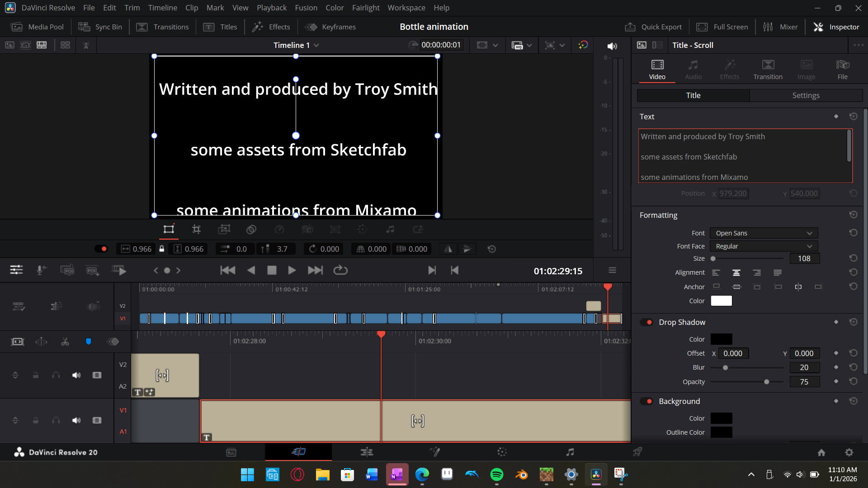868x488 pixels.
Task: Reset transform values icon in viewer toolbar
Action: (492, 249)
